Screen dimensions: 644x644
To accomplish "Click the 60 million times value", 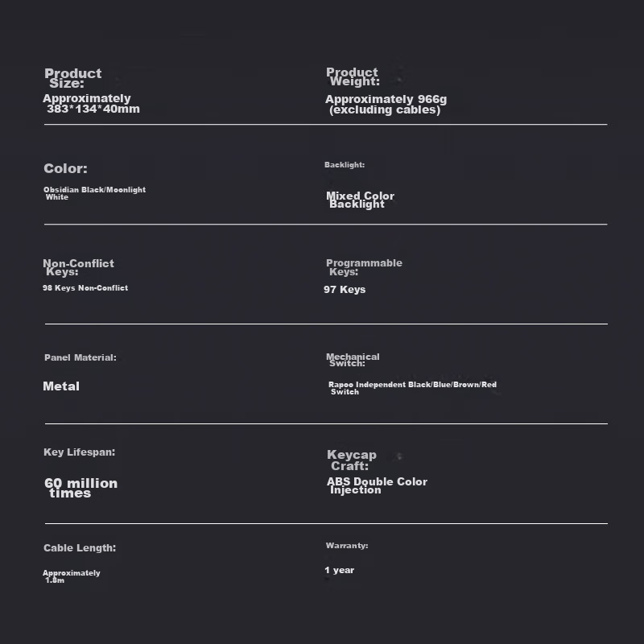I will click(80, 488).
